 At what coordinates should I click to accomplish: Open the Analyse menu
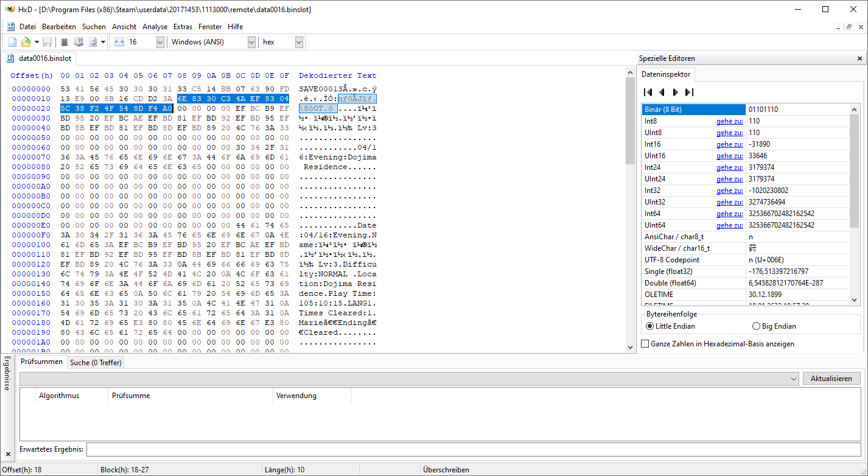[x=155, y=27]
